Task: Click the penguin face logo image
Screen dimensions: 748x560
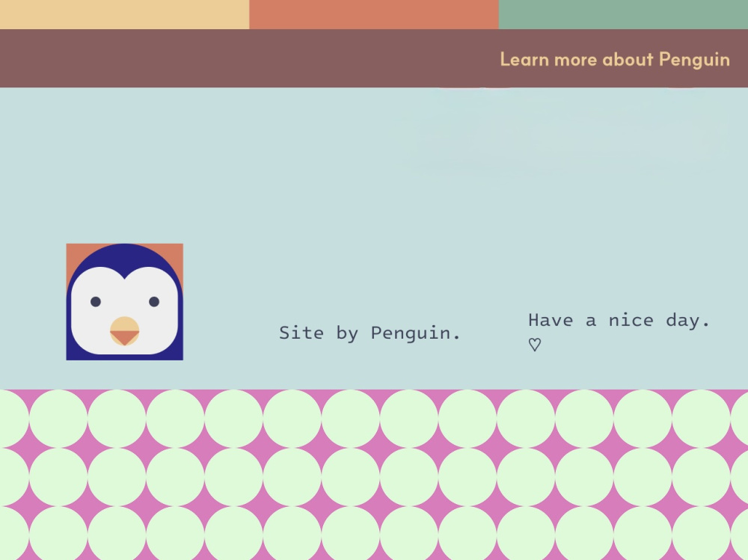Action: 124,302
